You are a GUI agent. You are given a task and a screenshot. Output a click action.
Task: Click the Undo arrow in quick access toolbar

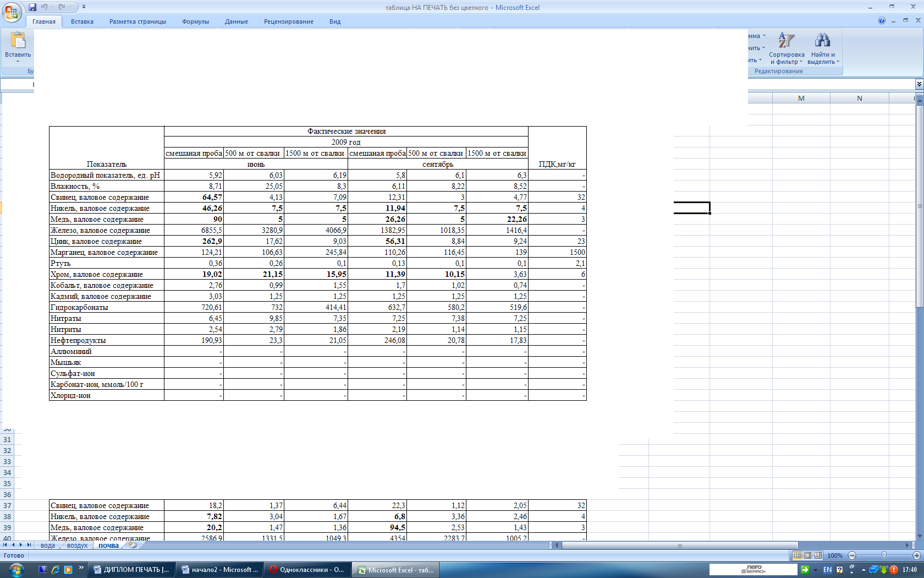[x=45, y=7]
